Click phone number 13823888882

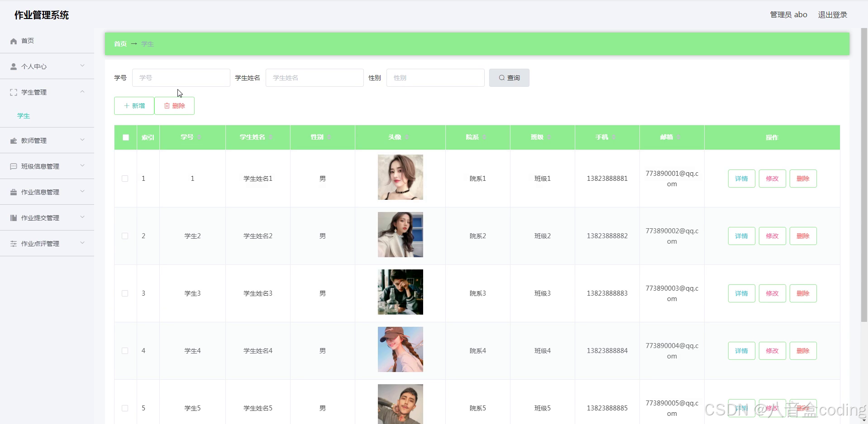pos(607,236)
